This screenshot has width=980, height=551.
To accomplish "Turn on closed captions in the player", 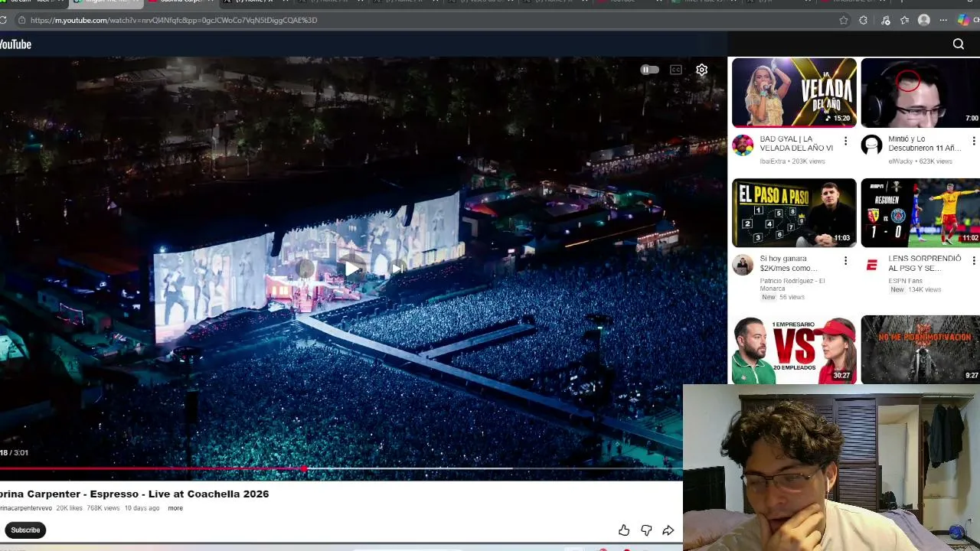I will coord(675,70).
